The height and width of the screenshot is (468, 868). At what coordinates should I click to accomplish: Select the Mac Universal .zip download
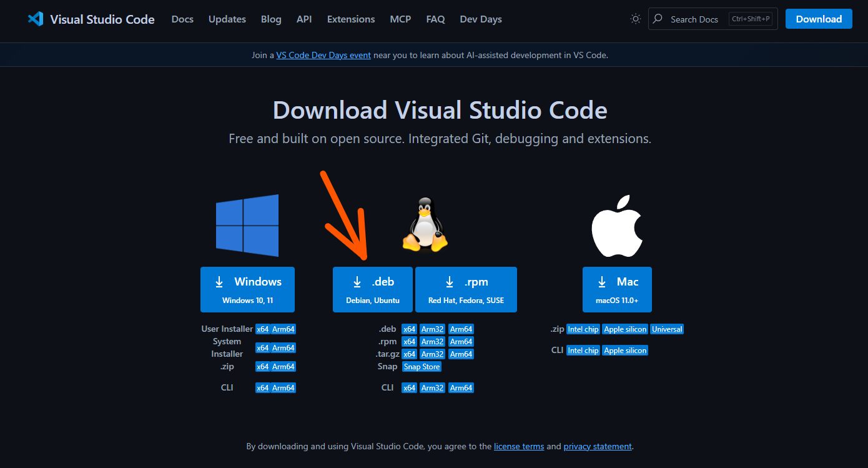coord(667,329)
